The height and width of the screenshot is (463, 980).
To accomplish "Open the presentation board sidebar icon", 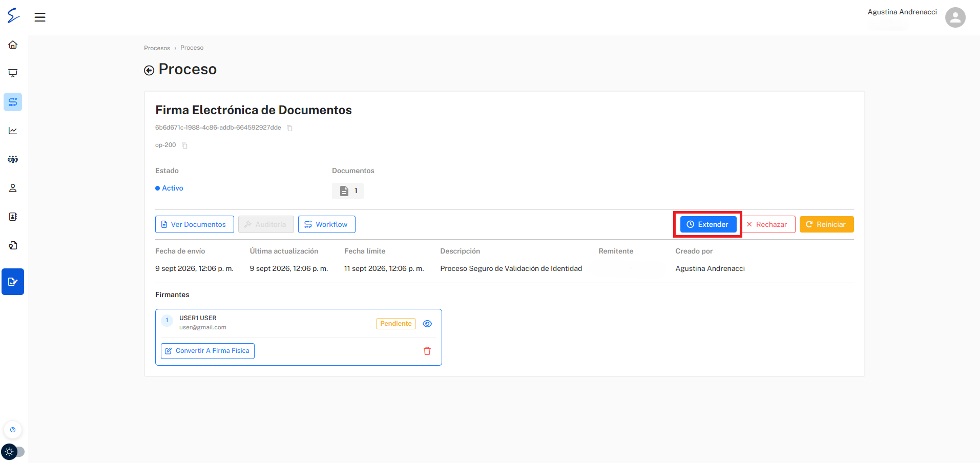I will [13, 73].
